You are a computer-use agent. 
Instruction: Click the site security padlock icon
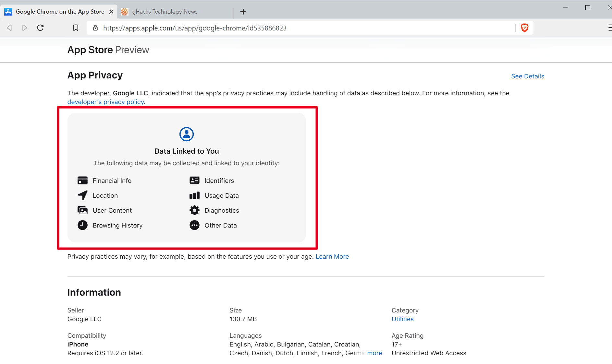(95, 28)
